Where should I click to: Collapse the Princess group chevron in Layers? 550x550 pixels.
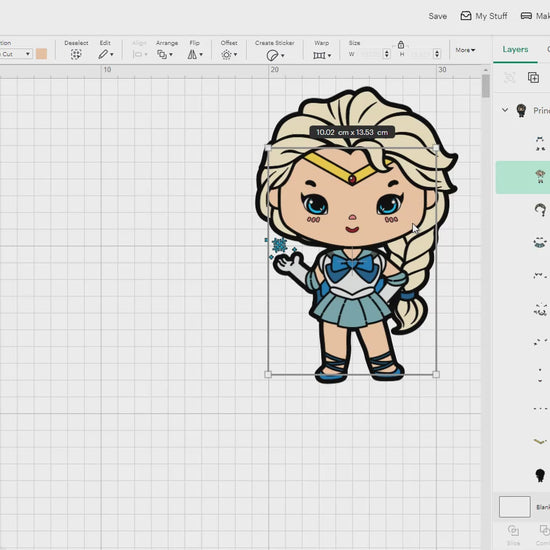[505, 110]
